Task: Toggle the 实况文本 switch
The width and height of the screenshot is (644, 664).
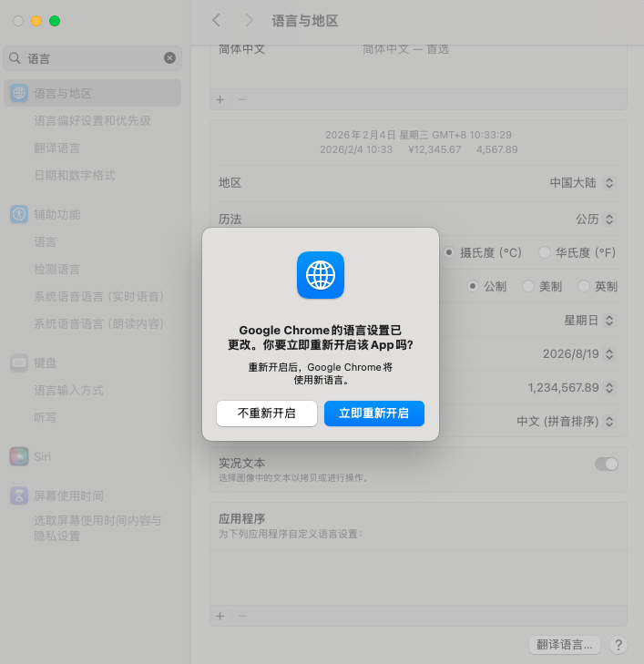Action: pyautogui.click(x=607, y=465)
